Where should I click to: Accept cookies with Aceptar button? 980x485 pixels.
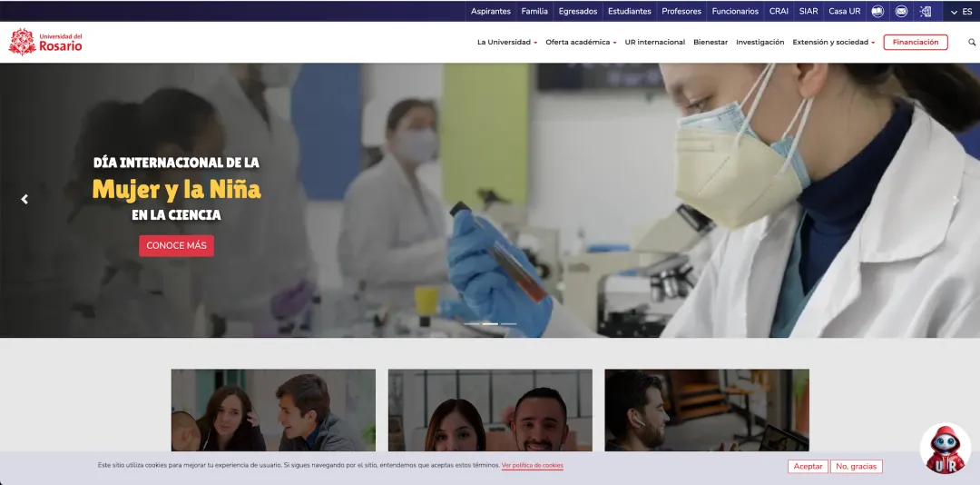pos(807,466)
